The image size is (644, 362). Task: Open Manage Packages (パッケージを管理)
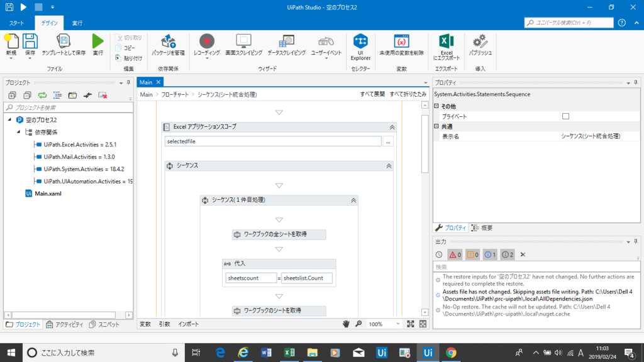point(168,45)
